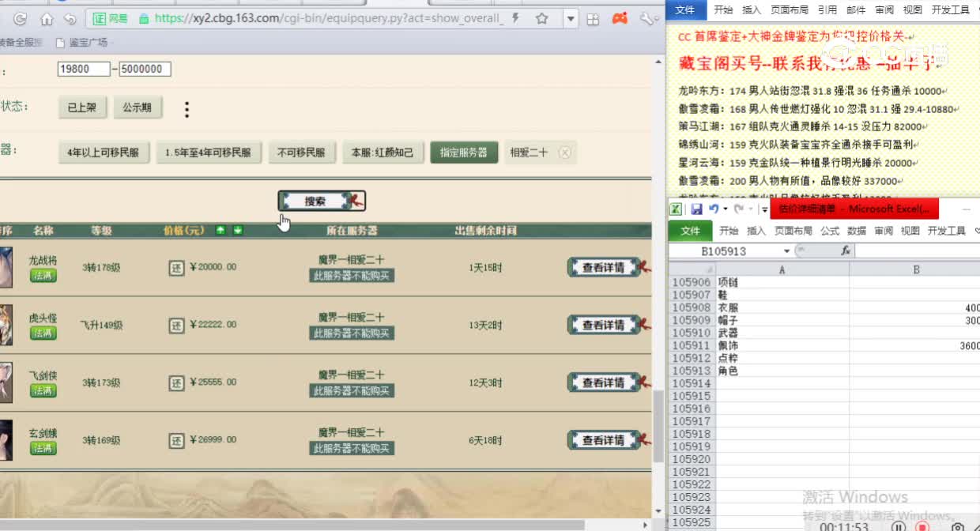Open Excel 数据 tab
The image size is (980, 531).
point(857,231)
